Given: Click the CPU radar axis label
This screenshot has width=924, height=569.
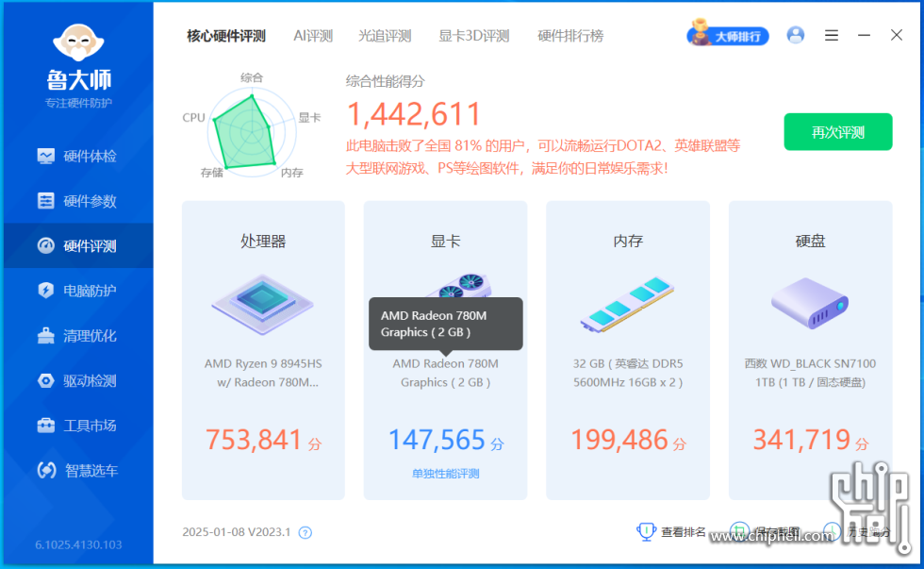Looking at the screenshot, I should click(x=193, y=117).
